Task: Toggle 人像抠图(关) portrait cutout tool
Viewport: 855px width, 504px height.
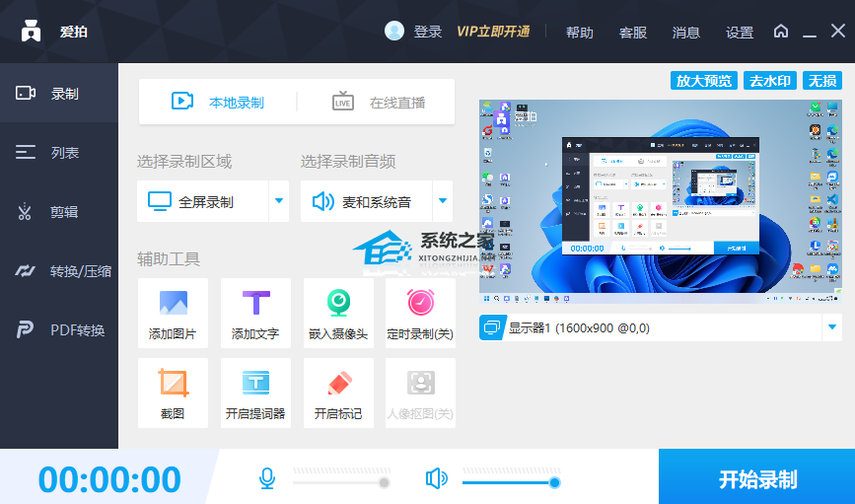Action: tap(420, 393)
